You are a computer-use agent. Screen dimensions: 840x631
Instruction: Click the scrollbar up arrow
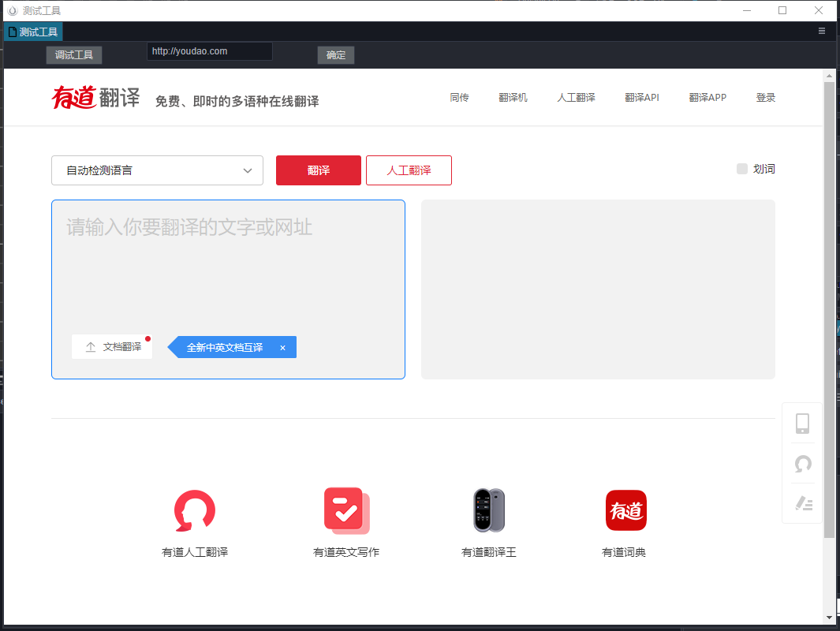829,76
